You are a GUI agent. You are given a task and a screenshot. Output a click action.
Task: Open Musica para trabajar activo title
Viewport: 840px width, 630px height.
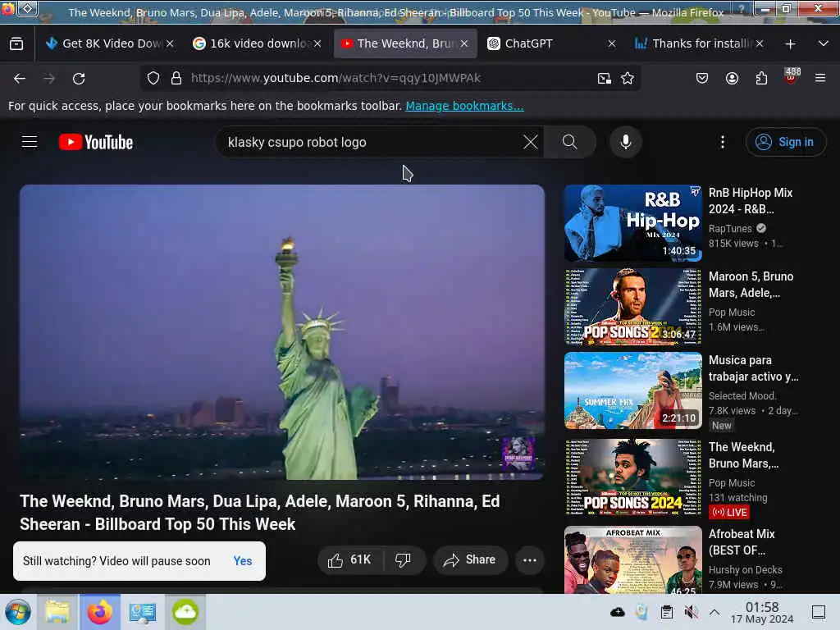click(x=753, y=368)
